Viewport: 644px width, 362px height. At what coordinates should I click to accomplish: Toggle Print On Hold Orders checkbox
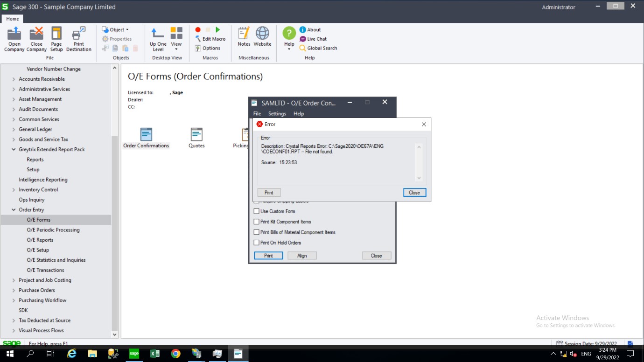256,243
